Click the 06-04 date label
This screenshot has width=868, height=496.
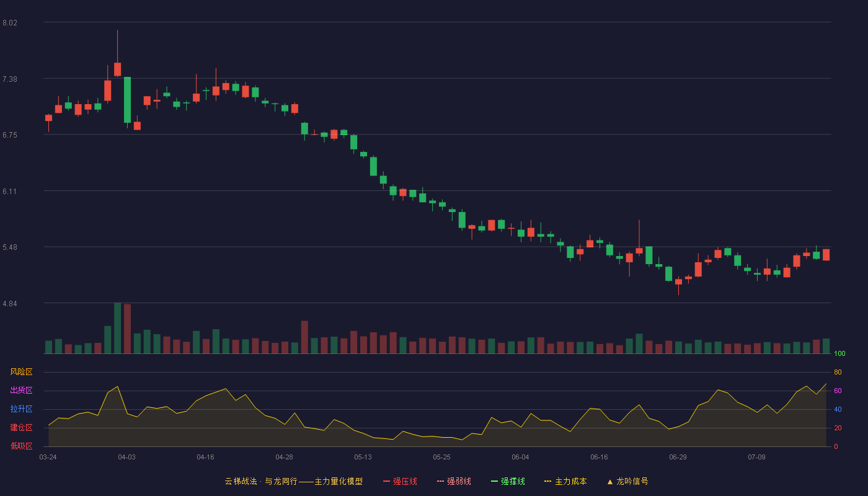click(x=520, y=457)
